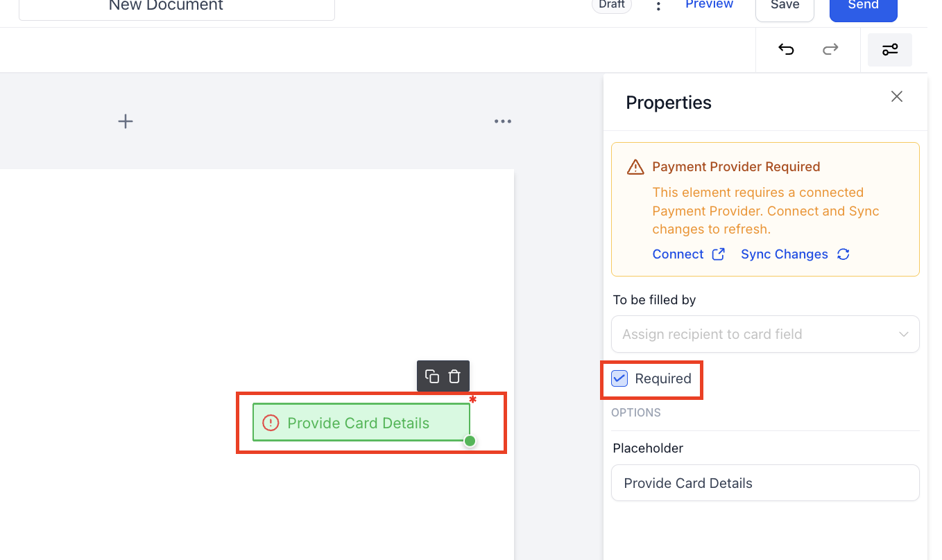942x560 pixels.
Task: Click the dropdown chevron in recipient field
Action: pyautogui.click(x=904, y=334)
